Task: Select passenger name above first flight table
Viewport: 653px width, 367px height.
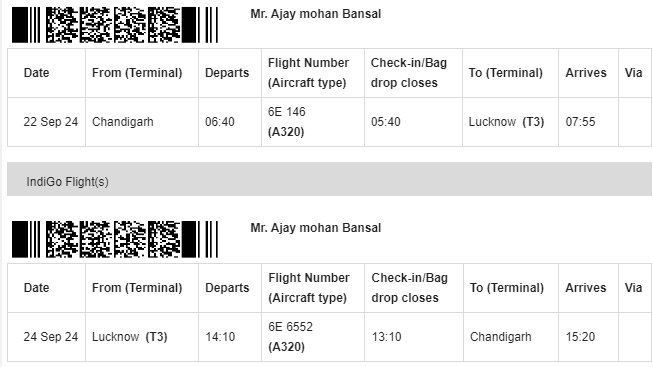Action: pos(316,14)
